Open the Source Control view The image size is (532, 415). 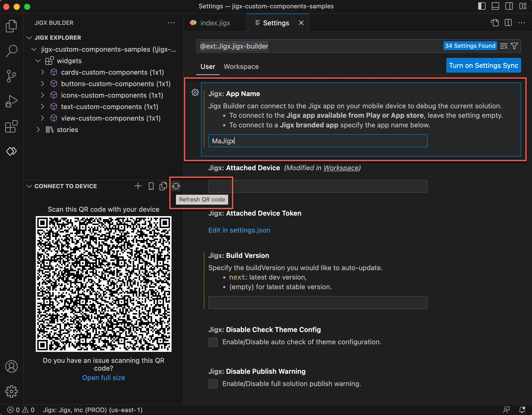click(11, 76)
